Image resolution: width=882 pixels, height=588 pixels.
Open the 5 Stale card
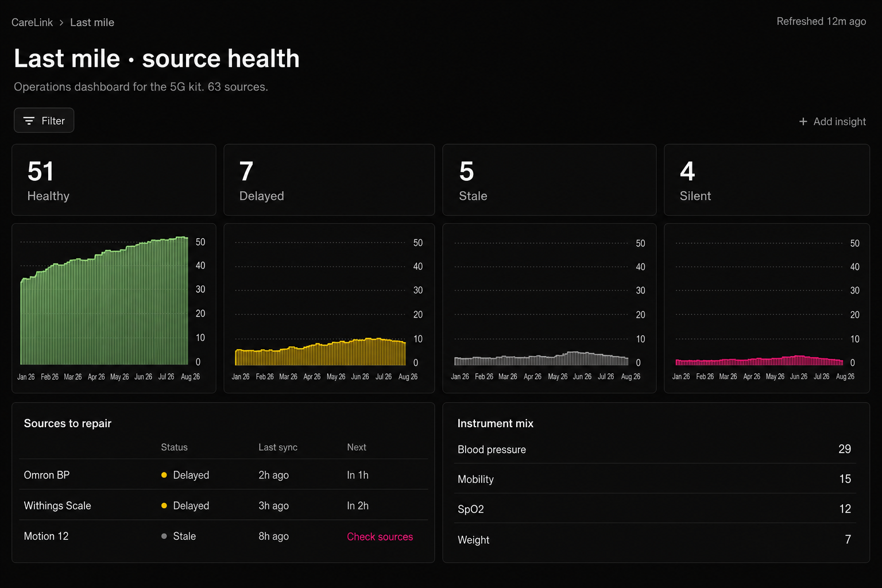[550, 180]
